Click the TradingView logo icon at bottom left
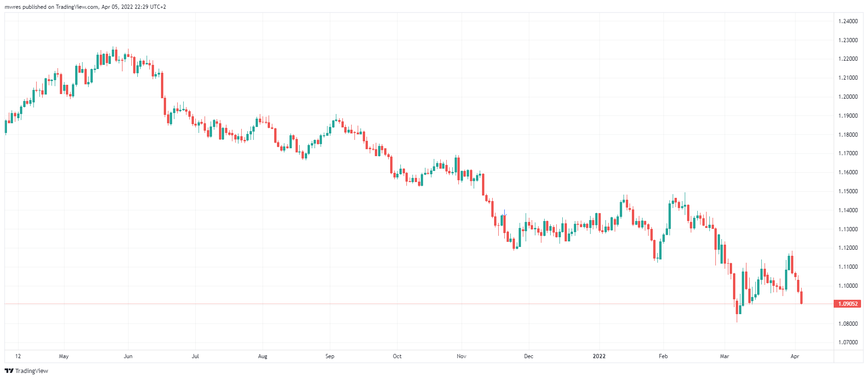This screenshot has height=379, width=868. click(9, 371)
